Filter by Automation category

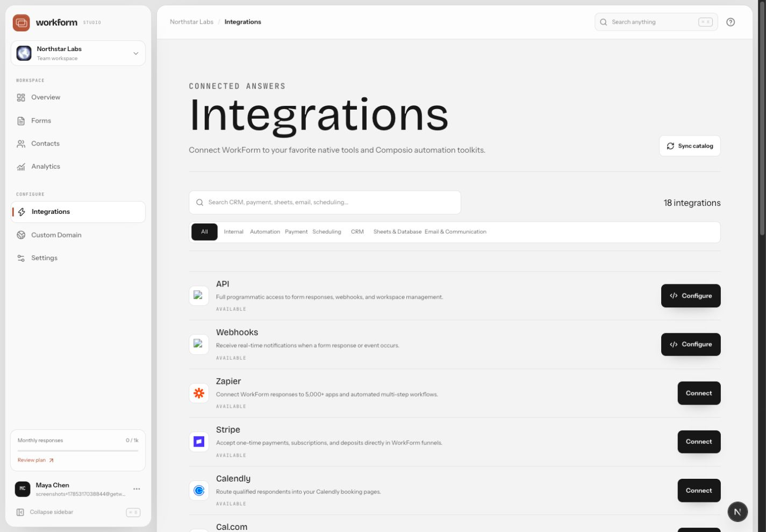(265, 232)
